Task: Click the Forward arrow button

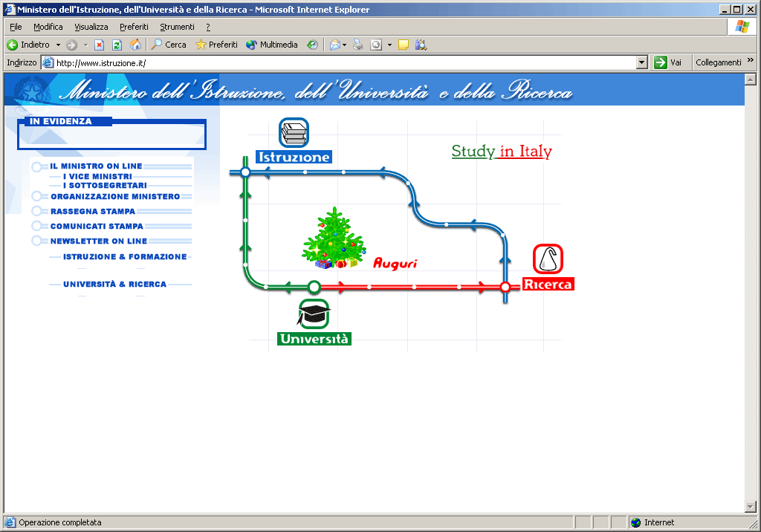Action: coord(72,45)
